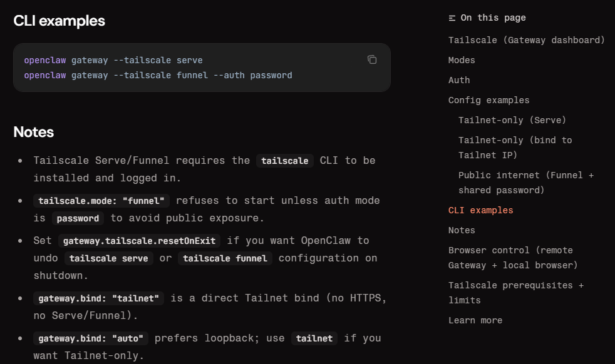
Task: Jump to Tailscale (Gateway dashboard) section
Action: point(526,40)
